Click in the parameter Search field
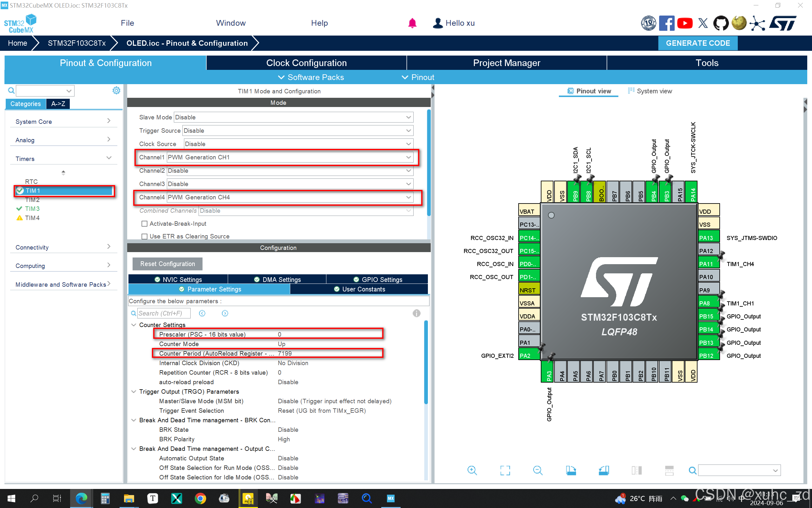The width and height of the screenshot is (812, 508). click(164, 313)
